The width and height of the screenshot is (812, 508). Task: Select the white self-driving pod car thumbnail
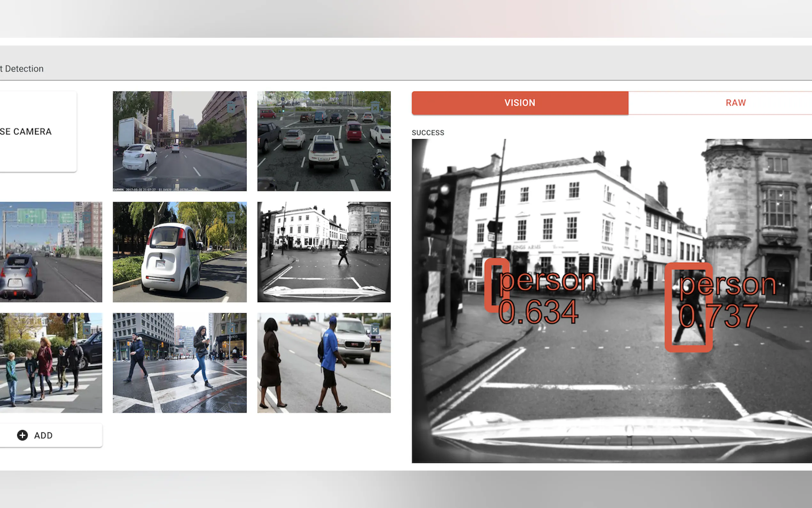click(x=180, y=252)
